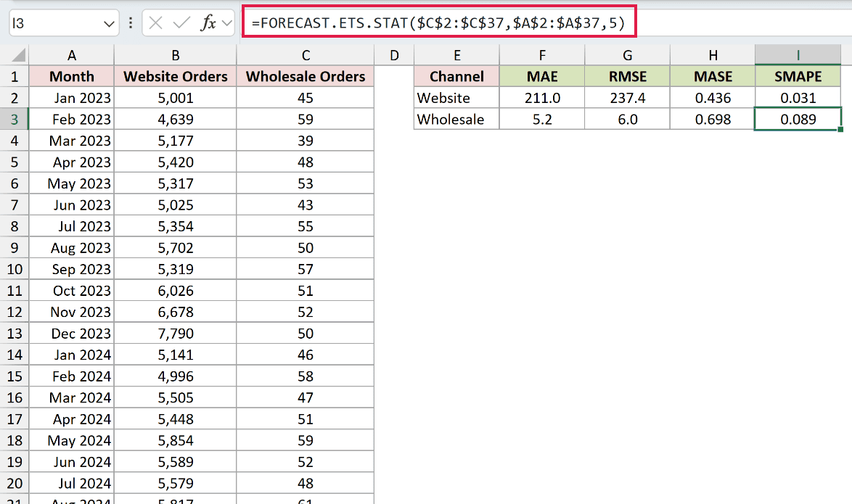The image size is (852, 504).
Task: Click the 'Website Orders' header cell
Action: (x=176, y=77)
